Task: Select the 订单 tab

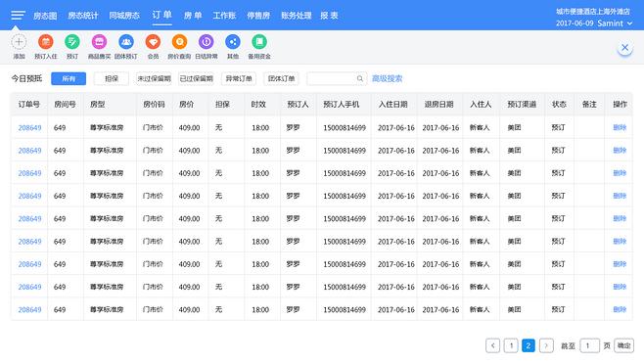Action: [x=161, y=15]
